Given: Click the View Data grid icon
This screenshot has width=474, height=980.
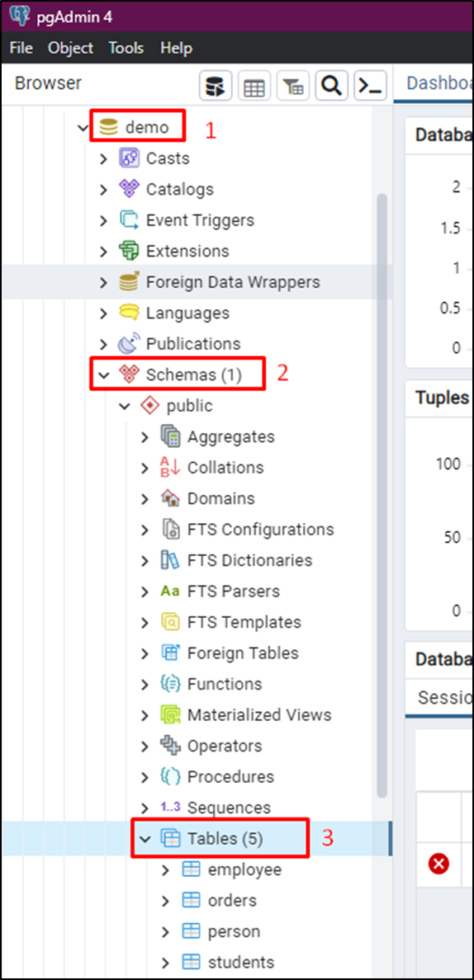Looking at the screenshot, I should pyautogui.click(x=254, y=86).
